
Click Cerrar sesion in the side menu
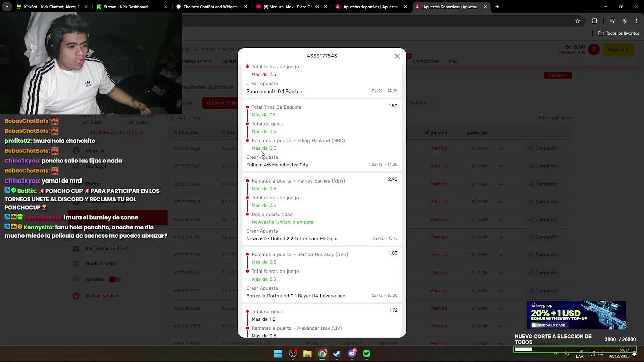(102, 296)
